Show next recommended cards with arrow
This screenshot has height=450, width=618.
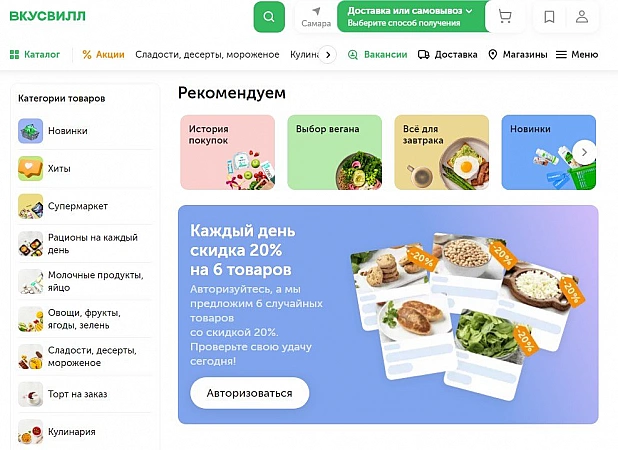(584, 152)
